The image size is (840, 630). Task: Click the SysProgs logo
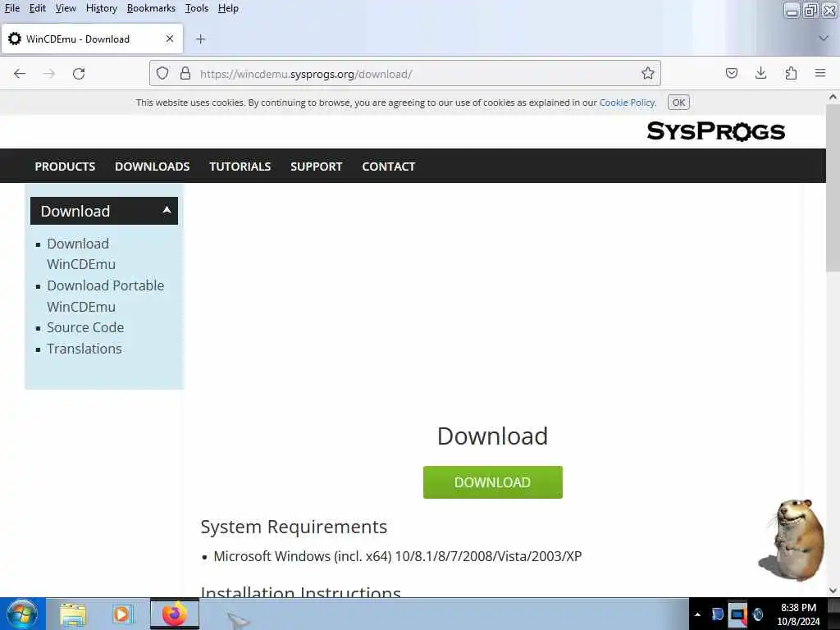pos(715,131)
